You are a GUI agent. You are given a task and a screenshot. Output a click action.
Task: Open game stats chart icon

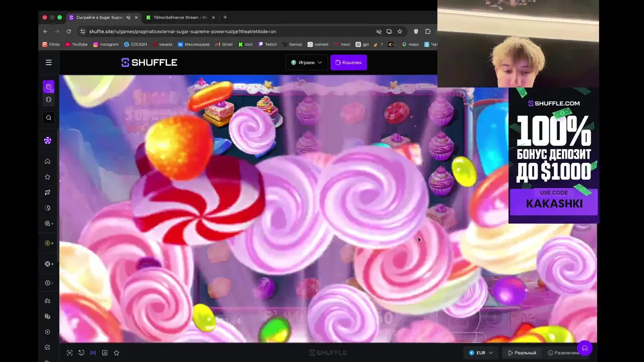click(x=105, y=353)
